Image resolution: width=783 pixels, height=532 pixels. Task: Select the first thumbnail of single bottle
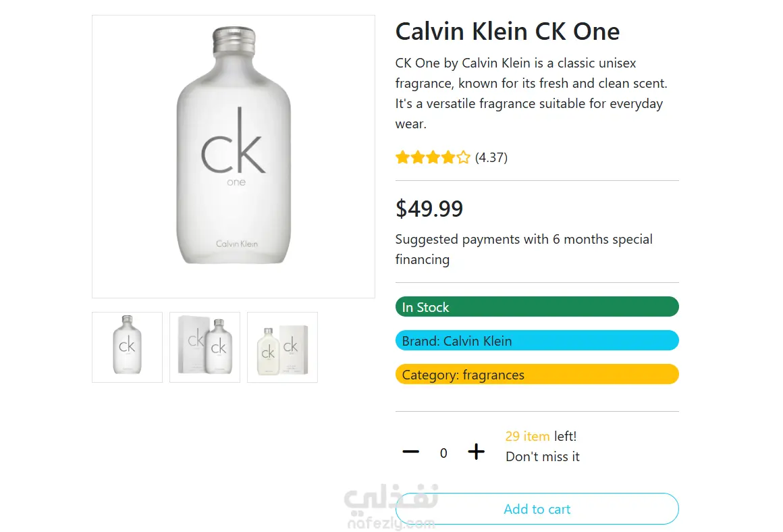[128, 347]
